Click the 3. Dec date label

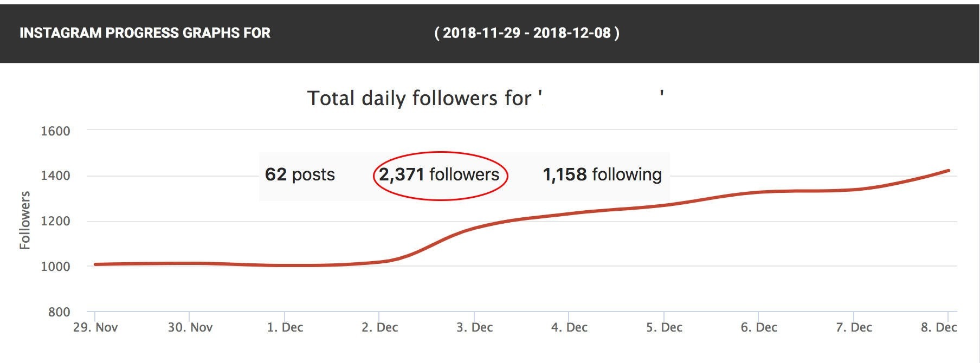click(x=475, y=327)
